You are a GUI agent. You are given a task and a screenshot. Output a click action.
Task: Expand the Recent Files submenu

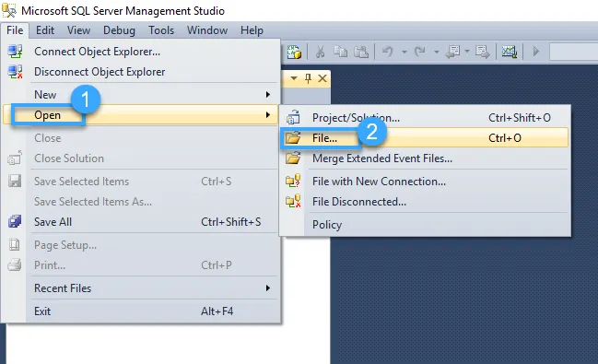tap(141, 288)
